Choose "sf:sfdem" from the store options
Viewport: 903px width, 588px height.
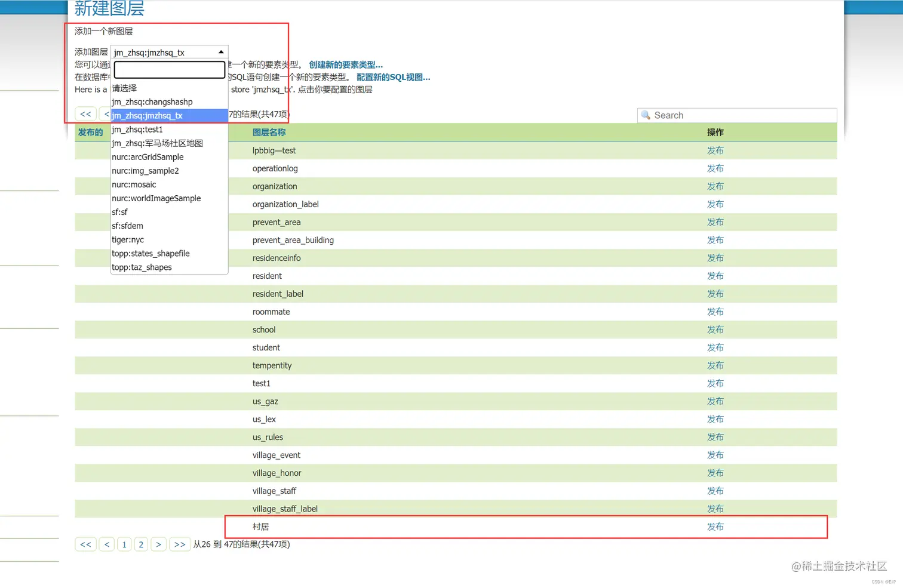click(127, 226)
